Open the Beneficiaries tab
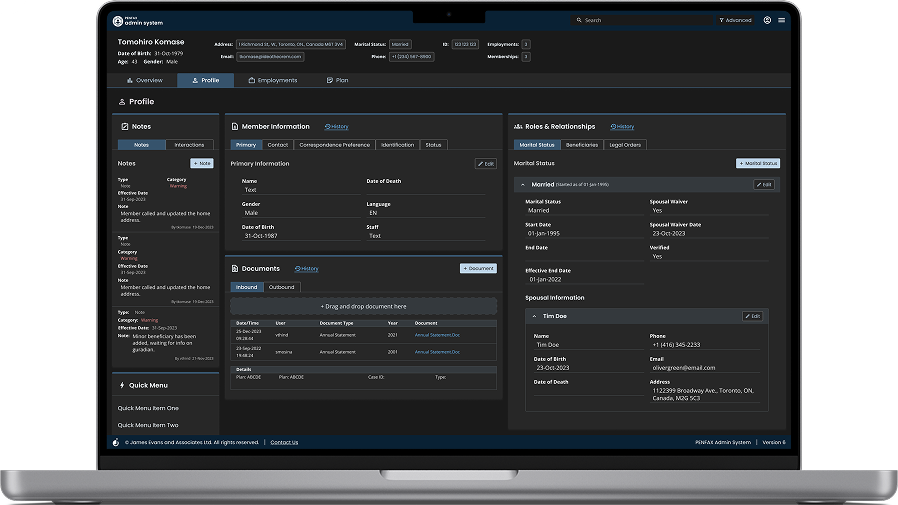The image size is (898, 505). click(581, 145)
